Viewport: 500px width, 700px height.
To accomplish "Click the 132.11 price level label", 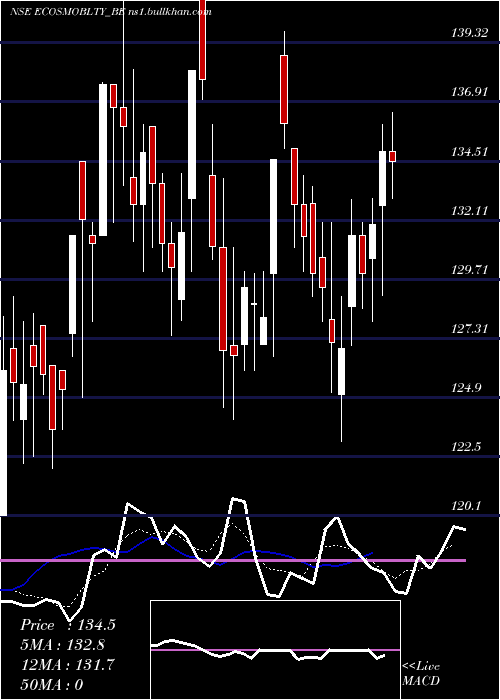I will (470, 211).
